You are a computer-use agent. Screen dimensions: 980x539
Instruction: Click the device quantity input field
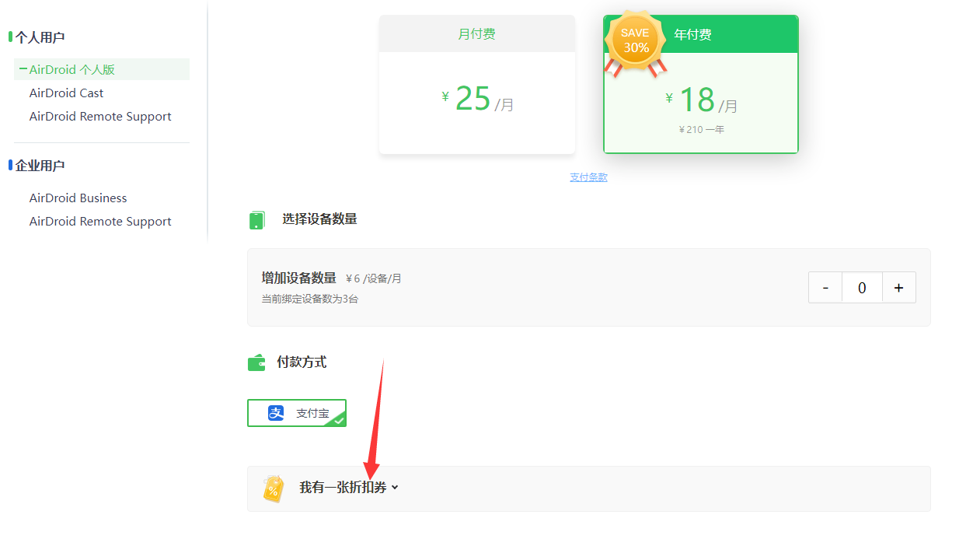[x=862, y=288]
